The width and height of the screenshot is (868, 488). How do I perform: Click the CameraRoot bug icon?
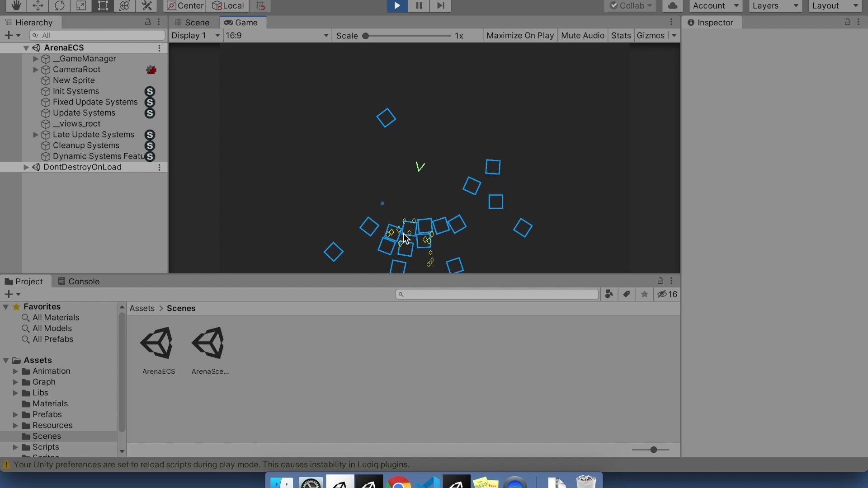pos(151,70)
